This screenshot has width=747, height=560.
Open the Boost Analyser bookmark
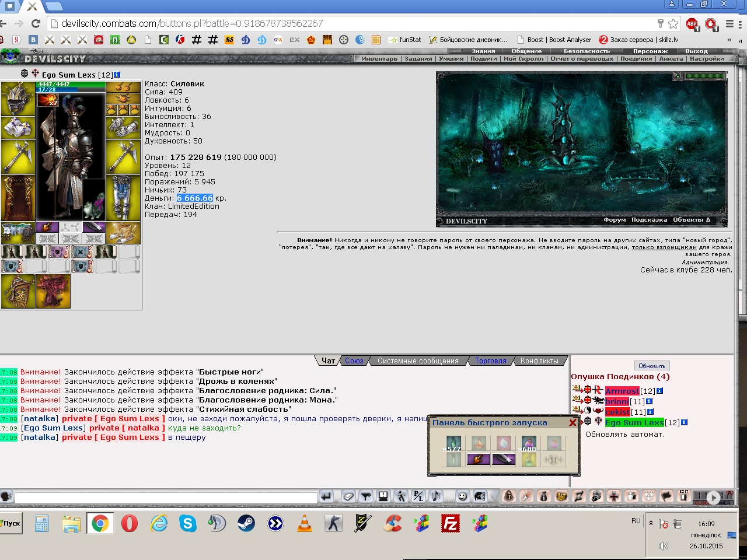(x=554, y=40)
